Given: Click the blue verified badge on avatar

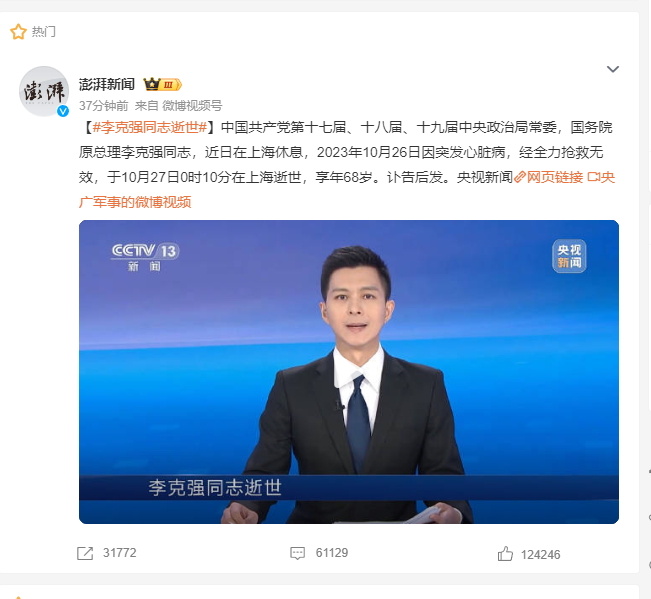Looking at the screenshot, I should pyautogui.click(x=63, y=111).
